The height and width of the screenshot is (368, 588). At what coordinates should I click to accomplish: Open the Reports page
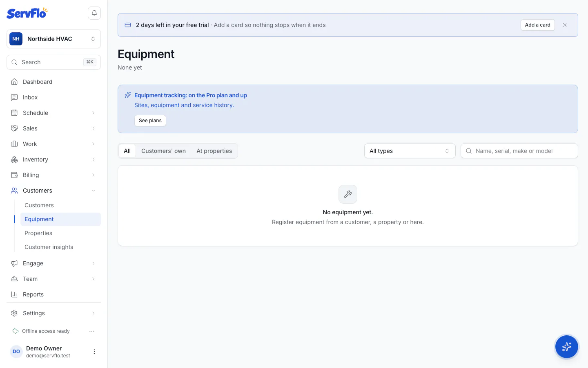[53, 294]
